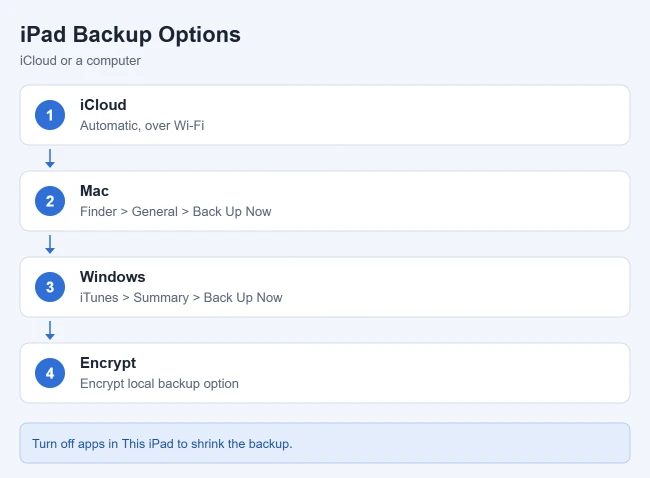Select the Encrypt step card
Image resolution: width=650 pixels, height=478 pixels.
tap(325, 373)
